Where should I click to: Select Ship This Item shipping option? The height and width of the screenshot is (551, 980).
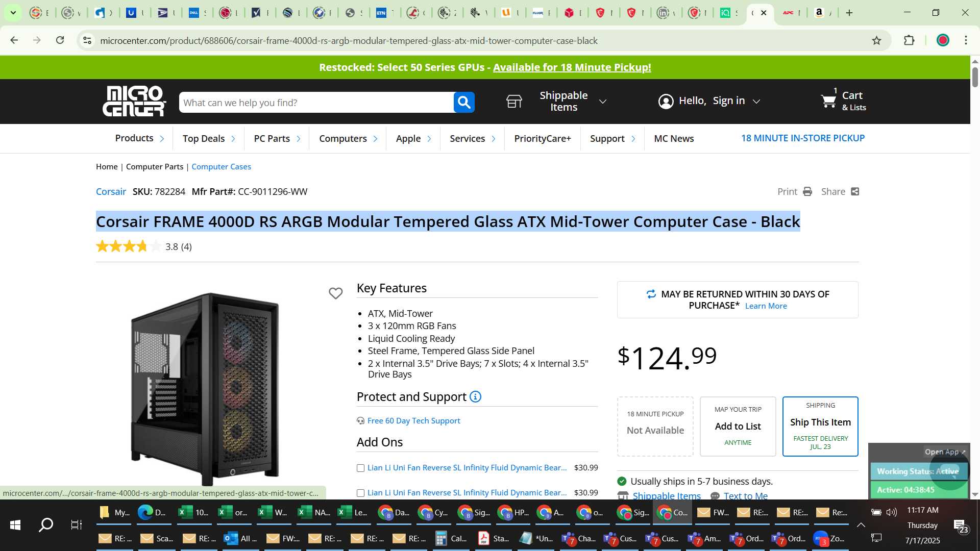[820, 426]
